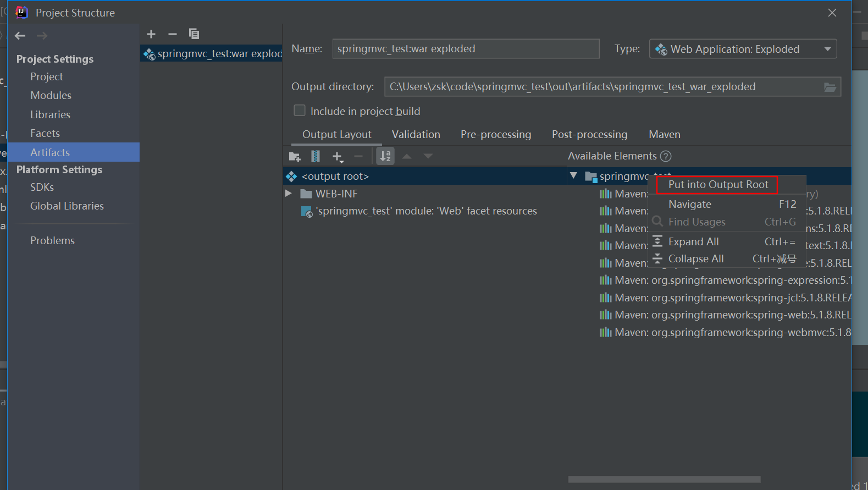Toggle Include in project build checkbox

coord(300,111)
